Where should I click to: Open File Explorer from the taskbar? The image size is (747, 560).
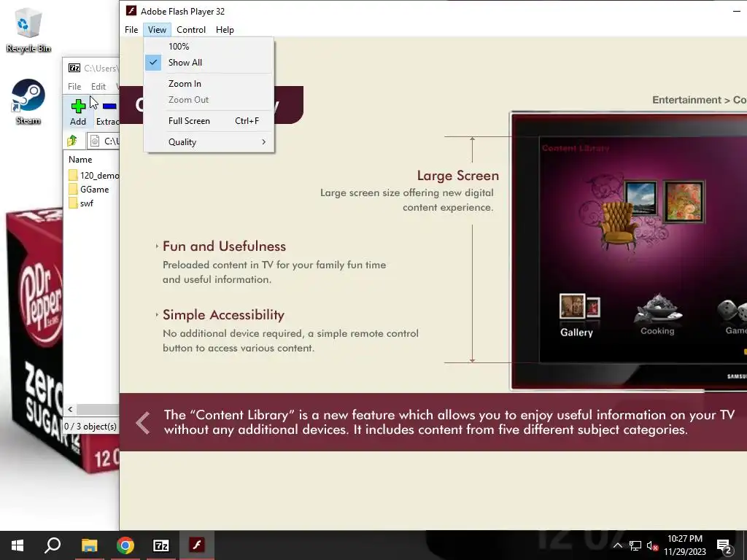tap(89, 545)
